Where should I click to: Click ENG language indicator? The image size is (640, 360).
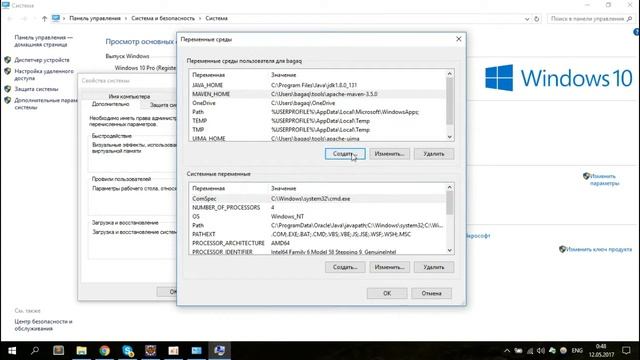click(x=577, y=351)
